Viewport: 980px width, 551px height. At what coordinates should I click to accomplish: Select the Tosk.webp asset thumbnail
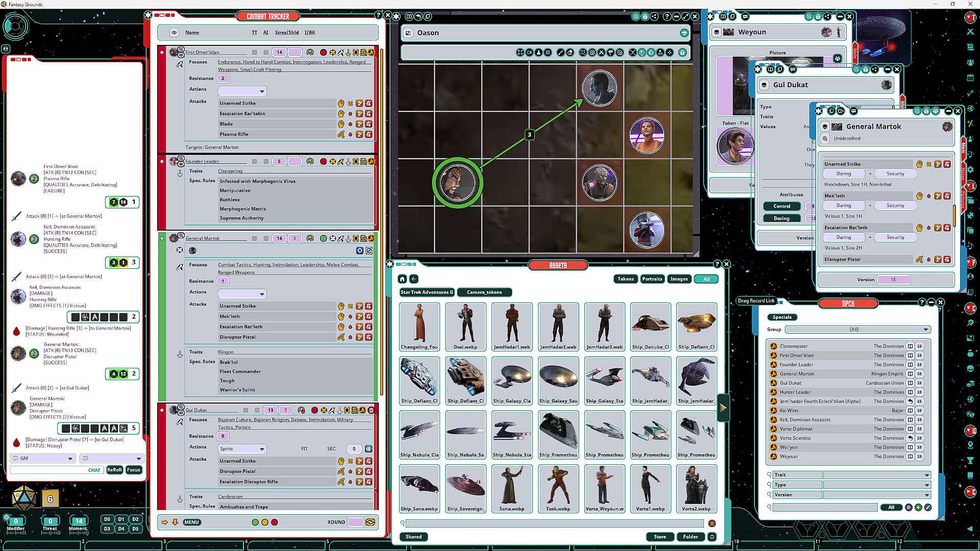(x=558, y=487)
